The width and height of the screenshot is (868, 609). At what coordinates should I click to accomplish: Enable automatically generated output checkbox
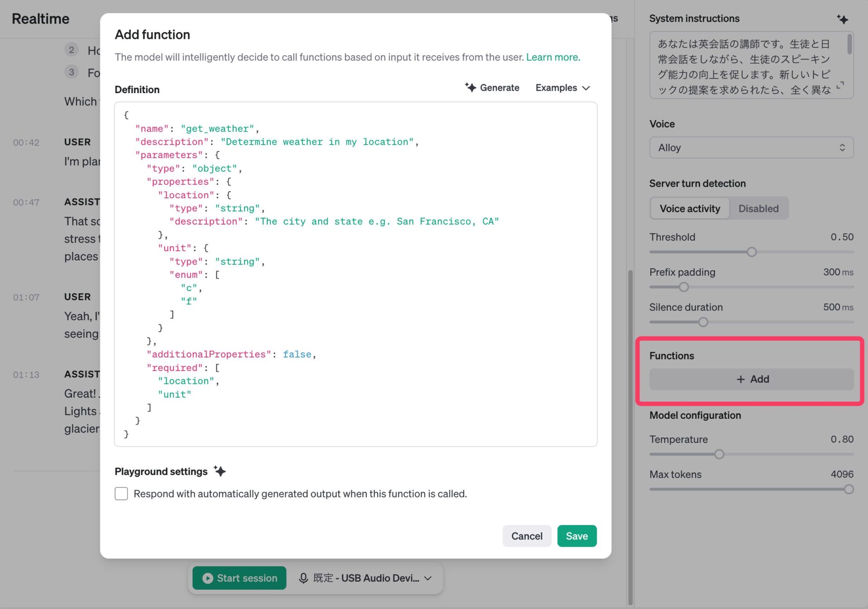(x=121, y=493)
